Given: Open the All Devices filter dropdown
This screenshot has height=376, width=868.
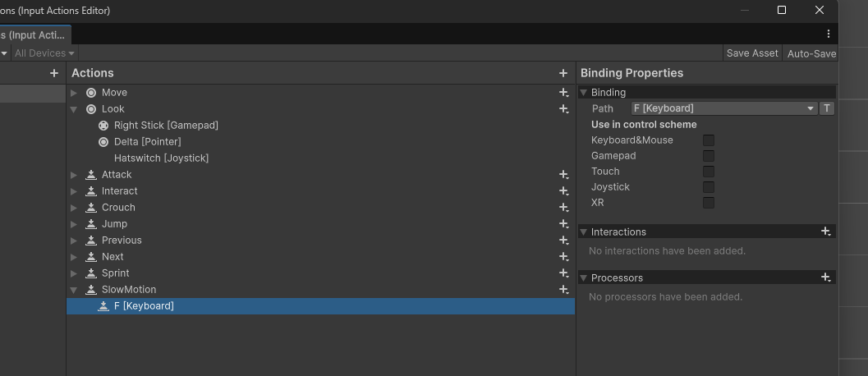Looking at the screenshot, I should pos(44,53).
